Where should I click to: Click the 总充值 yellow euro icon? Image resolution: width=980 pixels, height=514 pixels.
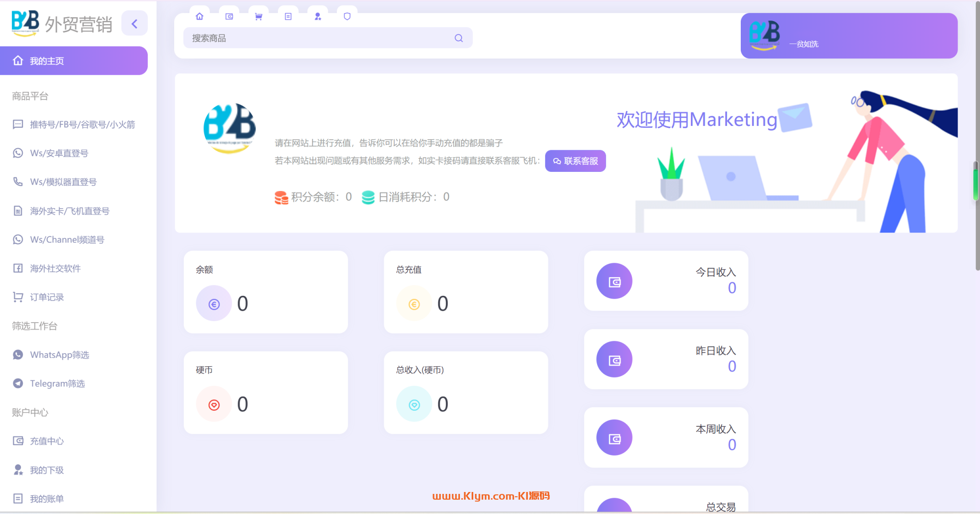414,303
